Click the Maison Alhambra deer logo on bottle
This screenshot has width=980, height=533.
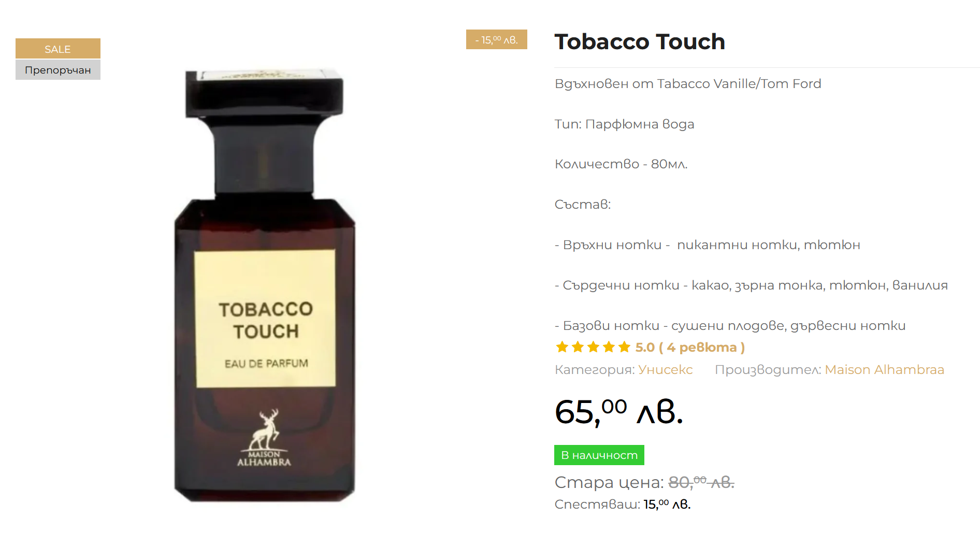tap(265, 438)
